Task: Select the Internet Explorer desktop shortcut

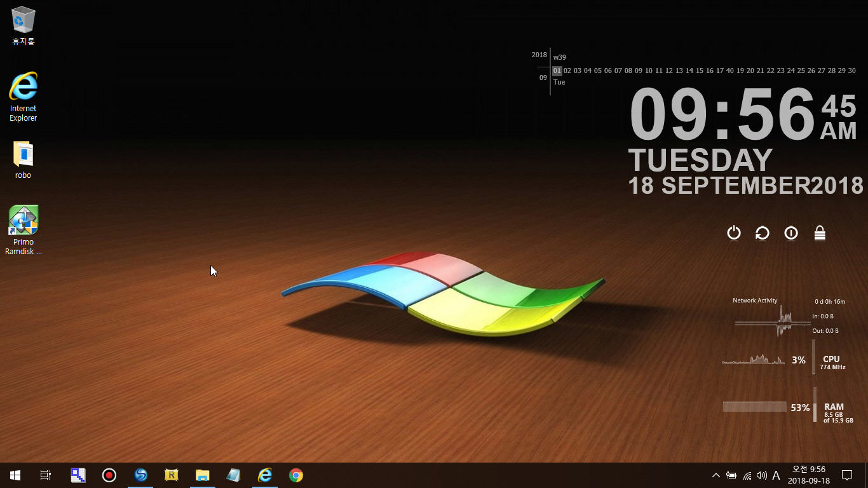Action: [x=24, y=97]
